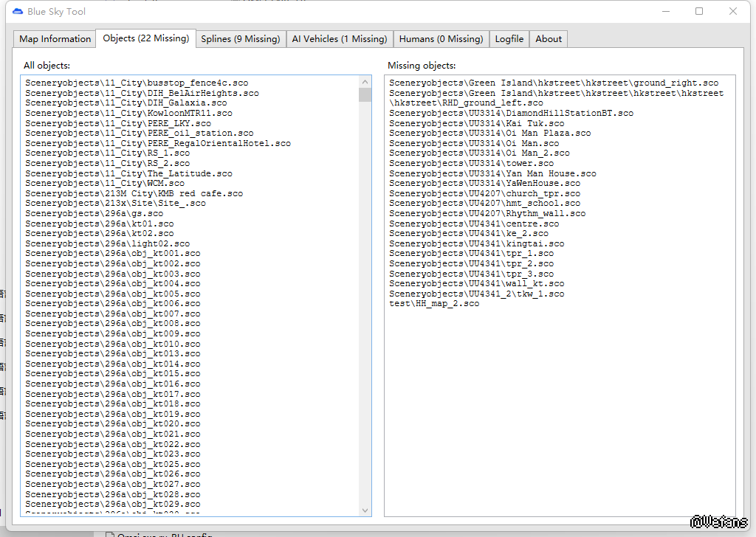Image resolution: width=756 pixels, height=537 pixels.
Task: Select missing entry test\HH_map_2.sco
Action: coord(434,303)
